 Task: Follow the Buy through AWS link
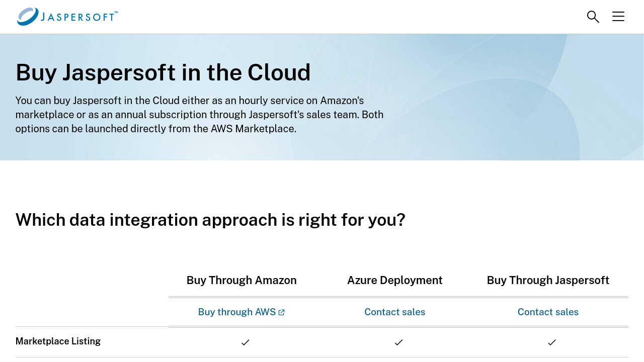click(x=236, y=312)
